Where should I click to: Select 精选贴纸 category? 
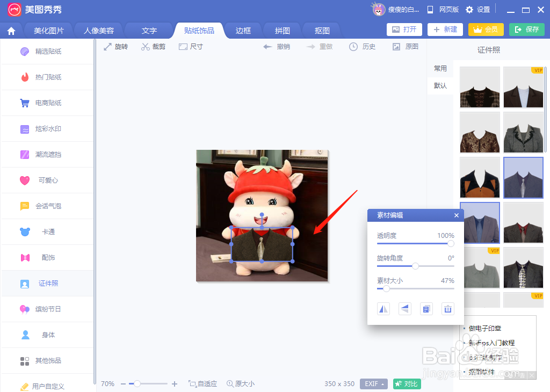coord(48,52)
